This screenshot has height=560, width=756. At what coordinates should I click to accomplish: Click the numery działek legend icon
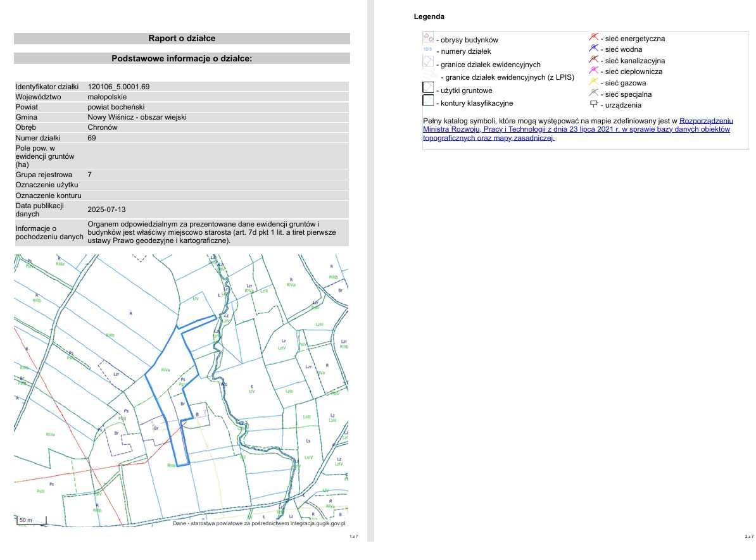coord(427,49)
